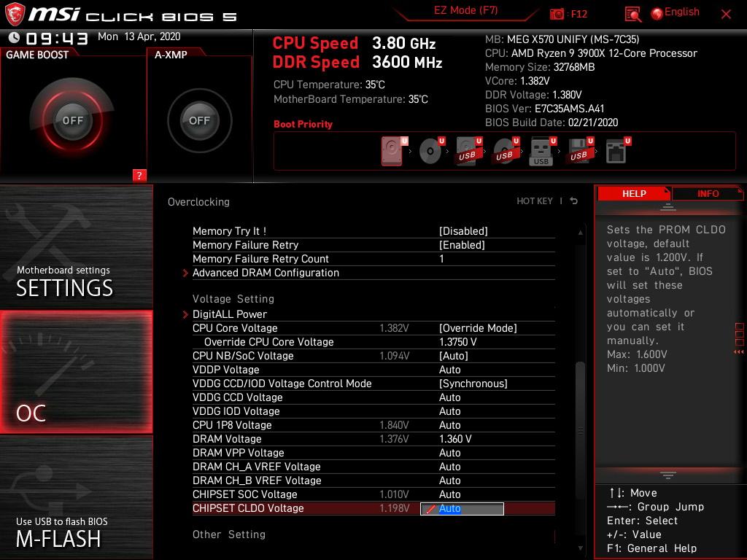747x560 pixels.
Task: Edit DRAM CH_A VREF Voltage value
Action: pyautogui.click(x=449, y=466)
